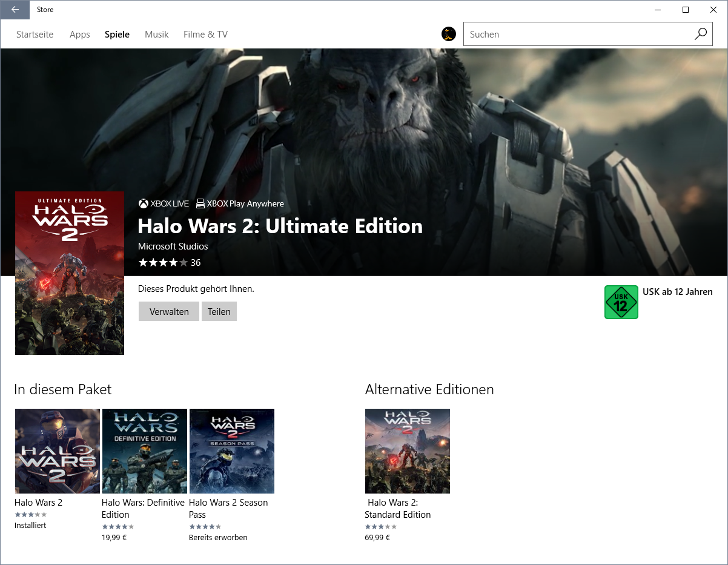Select the Halo Wars 2 Season Pass tile

click(x=232, y=451)
